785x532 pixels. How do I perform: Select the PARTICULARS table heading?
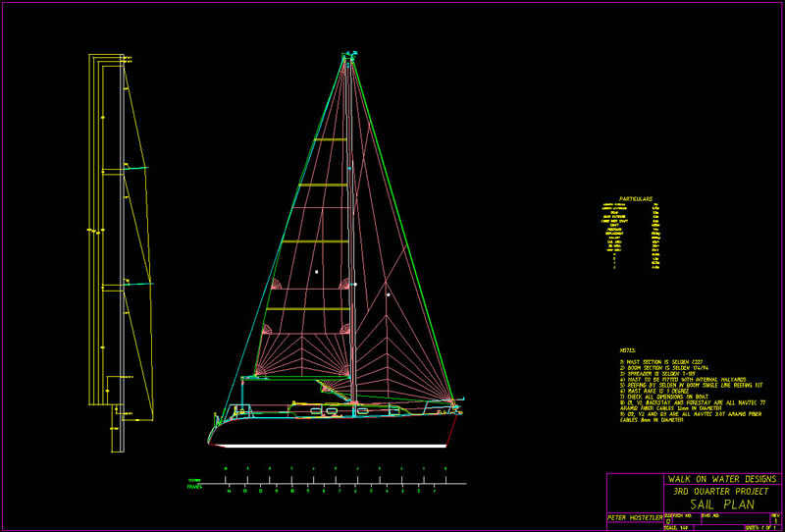pos(636,197)
